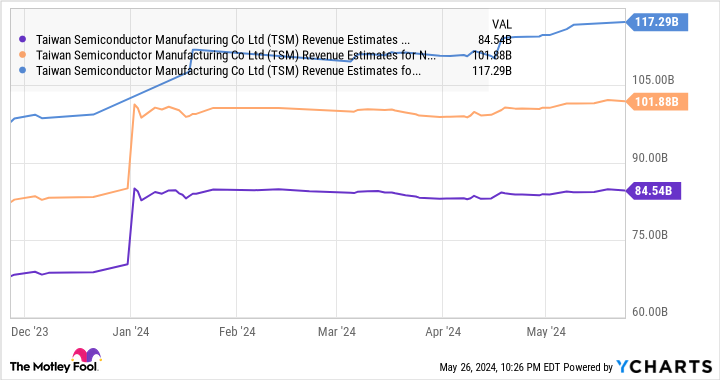
Task: Click the 84.54B value in the legend table
Action: (495, 40)
